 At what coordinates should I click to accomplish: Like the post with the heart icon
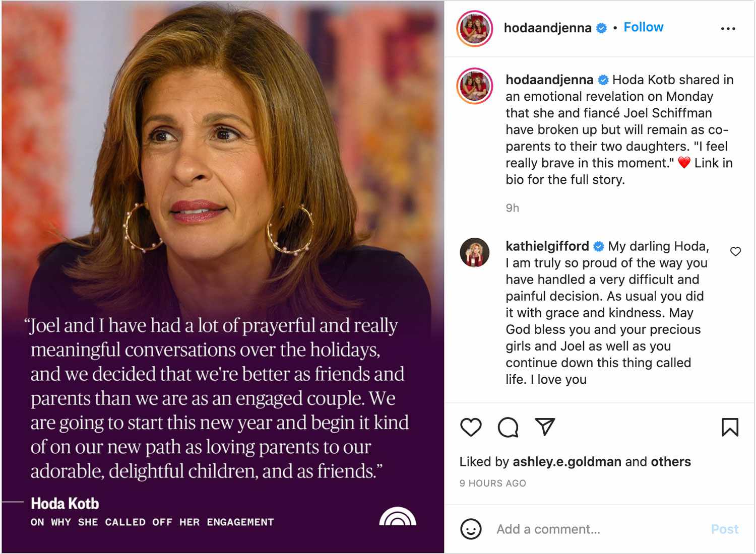click(471, 427)
